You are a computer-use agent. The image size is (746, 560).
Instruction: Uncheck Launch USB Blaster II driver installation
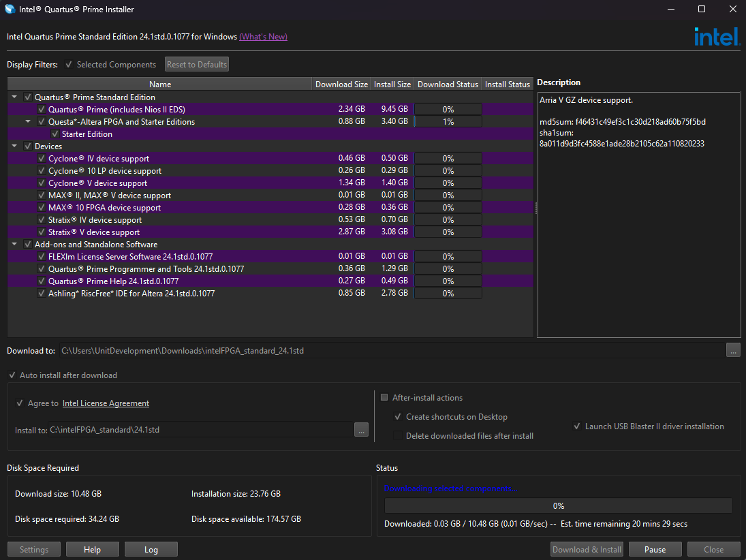pos(576,426)
